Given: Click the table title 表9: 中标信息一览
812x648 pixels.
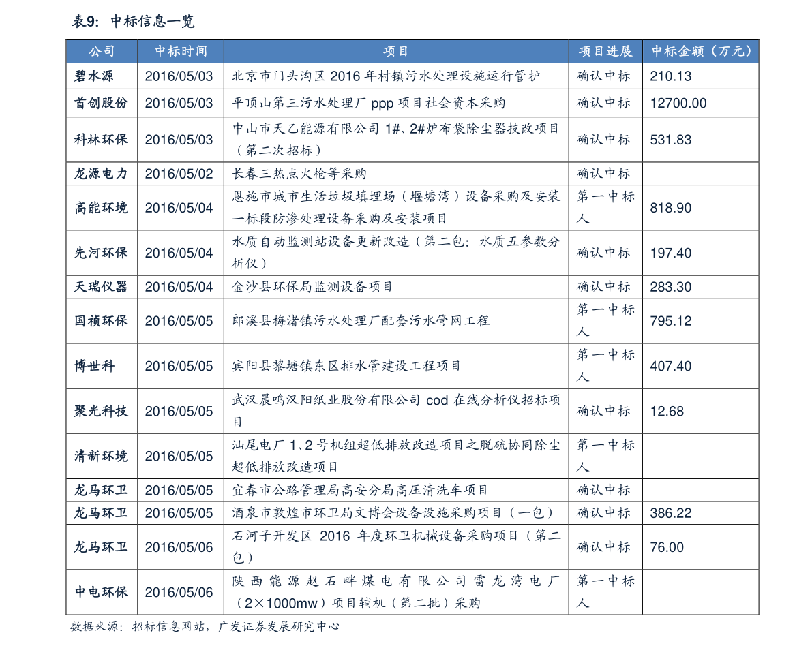Looking at the screenshot, I should tap(133, 21).
